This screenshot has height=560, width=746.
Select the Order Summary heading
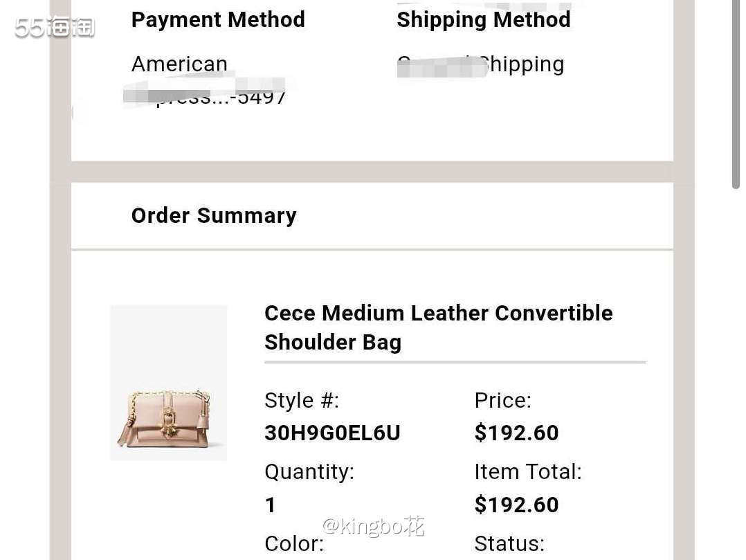214,215
